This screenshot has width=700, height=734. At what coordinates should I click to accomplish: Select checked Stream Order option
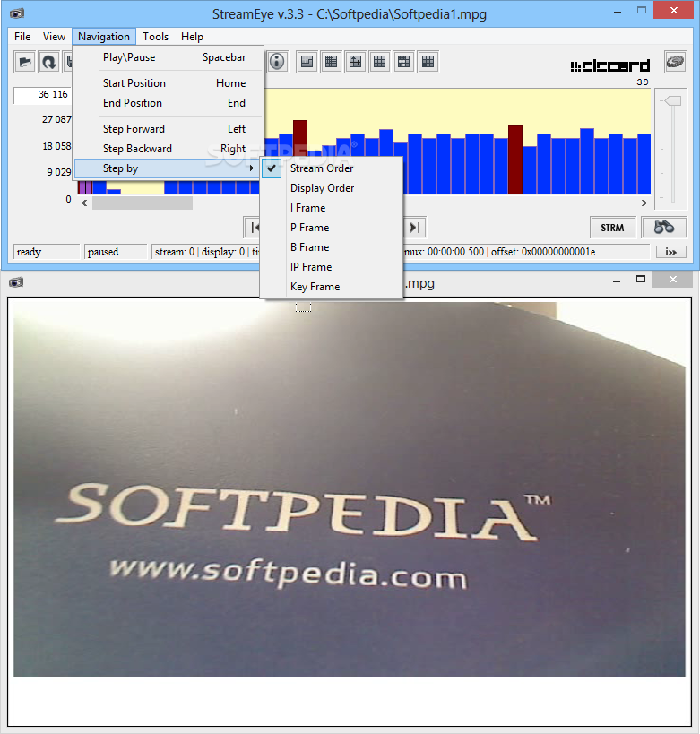(331, 168)
